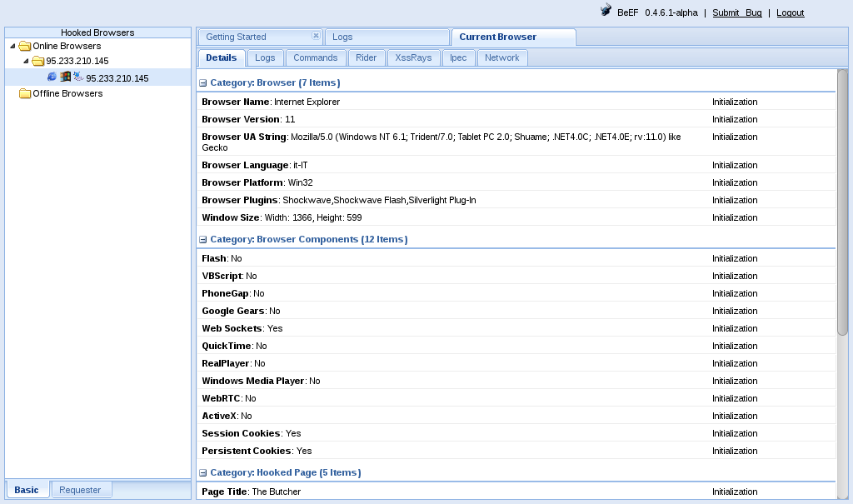The image size is (853, 504).
Task: Switch to the Getting Started tab
Action: [x=260, y=37]
